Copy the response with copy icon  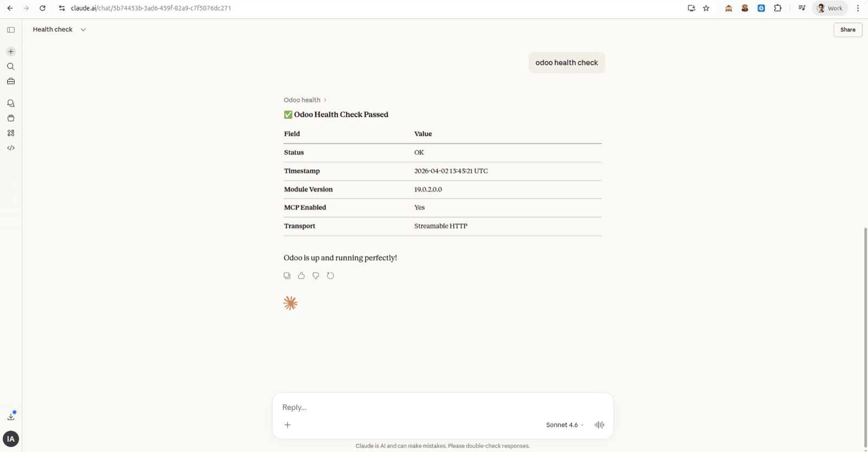click(287, 276)
